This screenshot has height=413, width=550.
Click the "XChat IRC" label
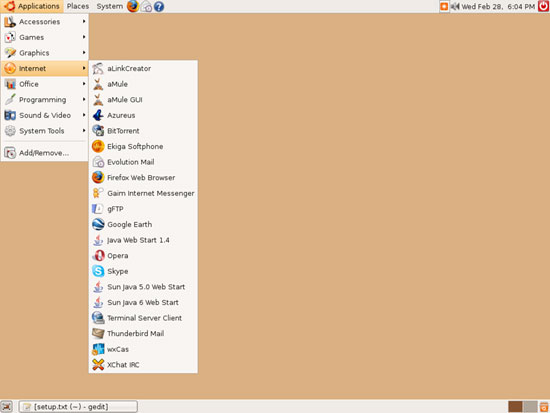(x=123, y=365)
